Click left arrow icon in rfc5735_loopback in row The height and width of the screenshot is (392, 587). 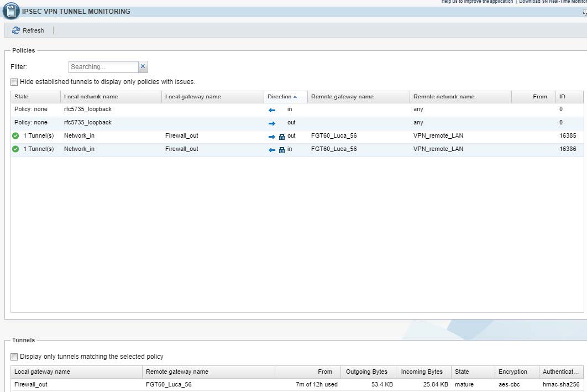tap(272, 110)
